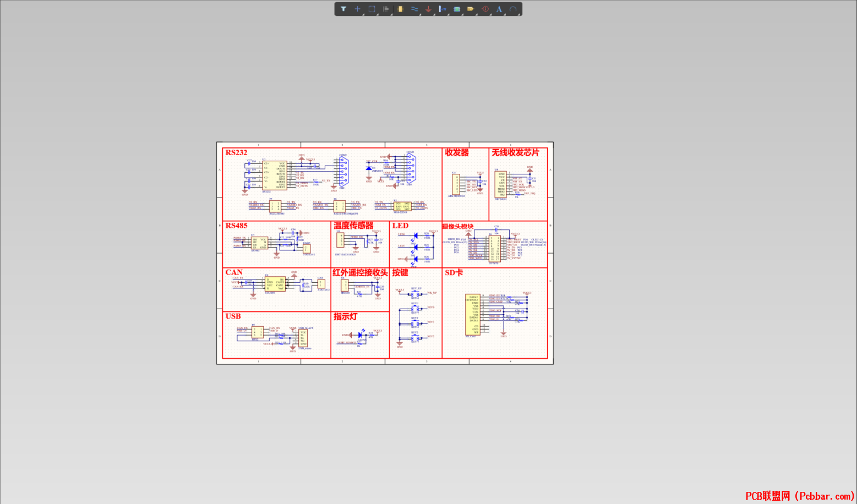Activate the text string A tool
857x504 pixels.
(499, 9)
